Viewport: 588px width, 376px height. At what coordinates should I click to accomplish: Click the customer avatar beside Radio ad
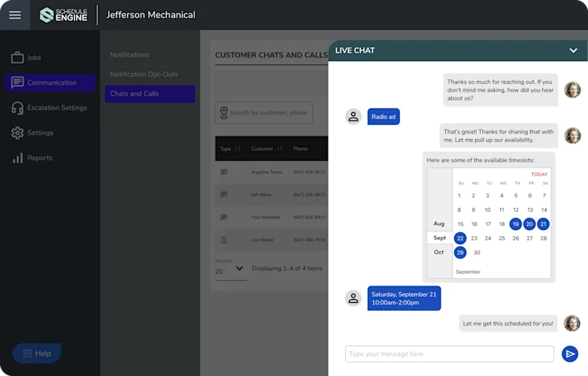[354, 117]
